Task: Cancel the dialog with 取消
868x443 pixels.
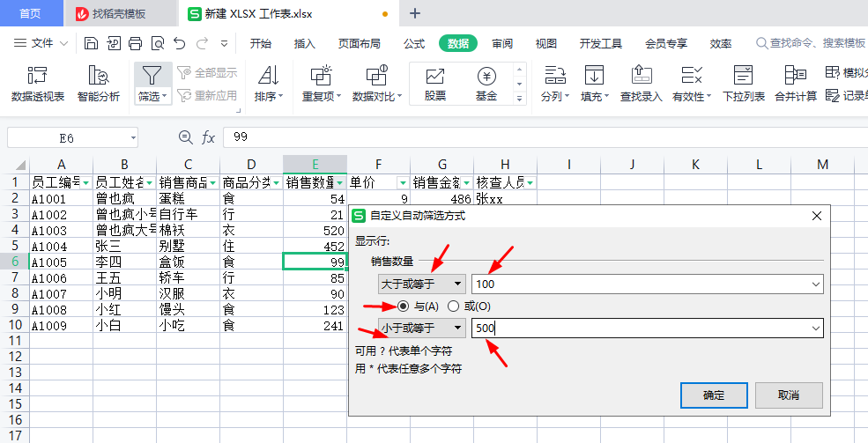Action: tap(789, 395)
